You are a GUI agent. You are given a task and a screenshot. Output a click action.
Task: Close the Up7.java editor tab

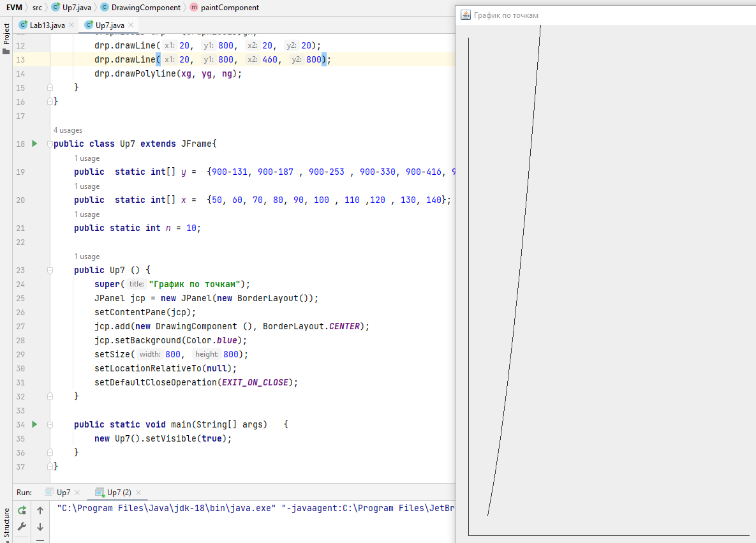[131, 25]
